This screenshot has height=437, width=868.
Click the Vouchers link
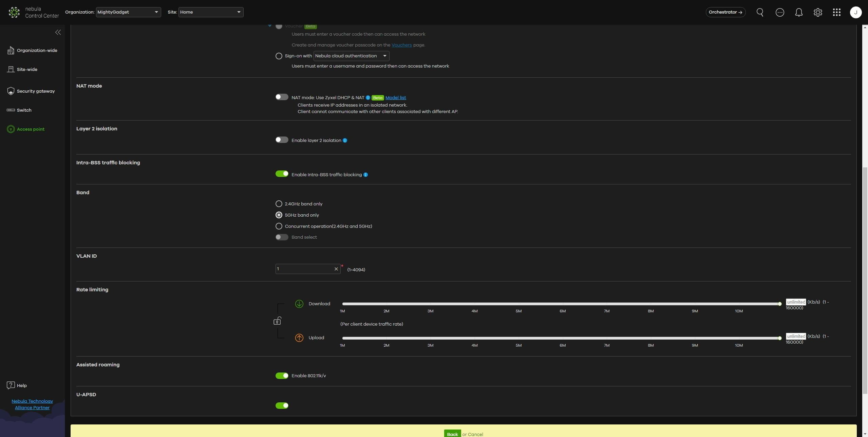coord(401,45)
